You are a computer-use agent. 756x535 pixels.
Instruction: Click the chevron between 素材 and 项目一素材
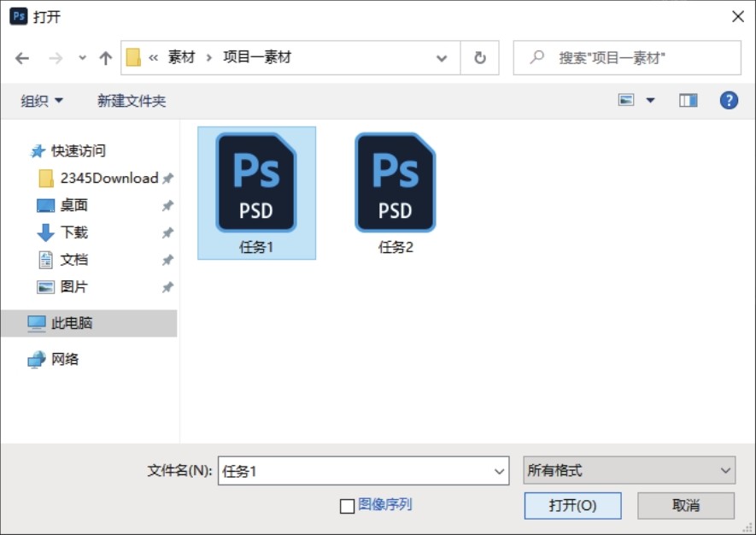pos(208,58)
